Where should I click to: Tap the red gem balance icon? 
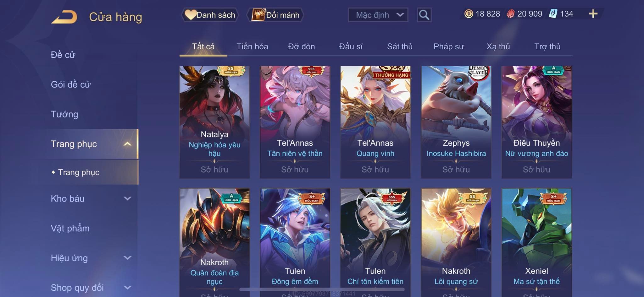tap(510, 14)
